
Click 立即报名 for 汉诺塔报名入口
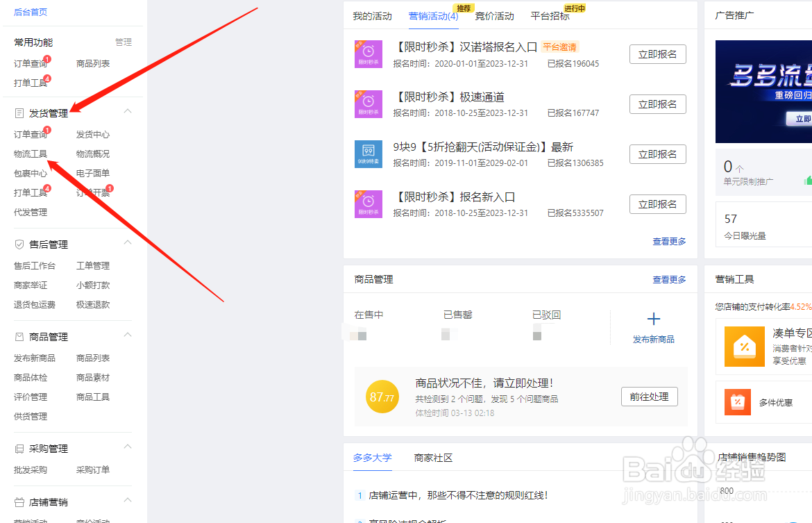[x=658, y=54]
